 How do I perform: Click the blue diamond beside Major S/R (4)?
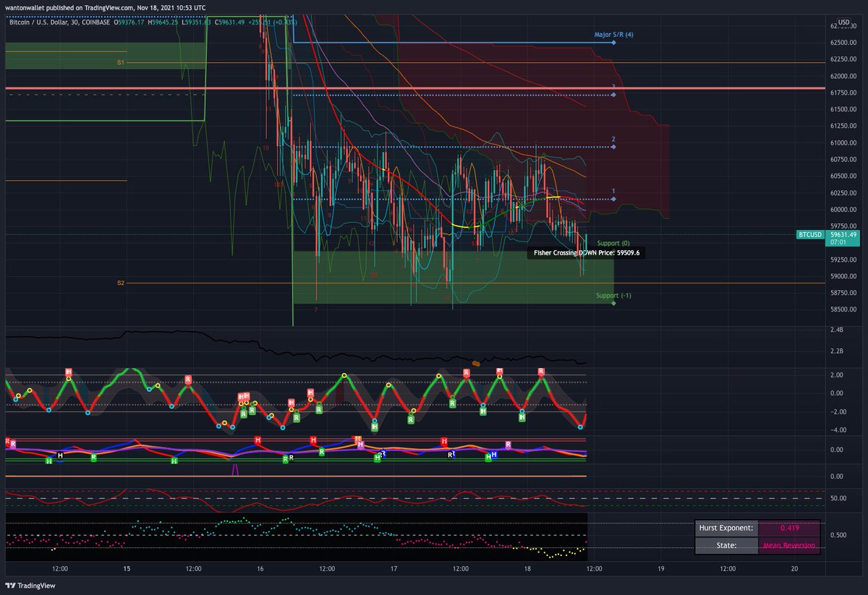click(x=614, y=43)
